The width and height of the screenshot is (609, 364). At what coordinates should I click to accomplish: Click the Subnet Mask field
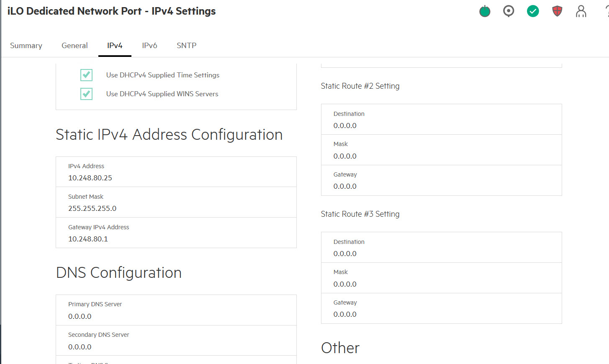176,208
